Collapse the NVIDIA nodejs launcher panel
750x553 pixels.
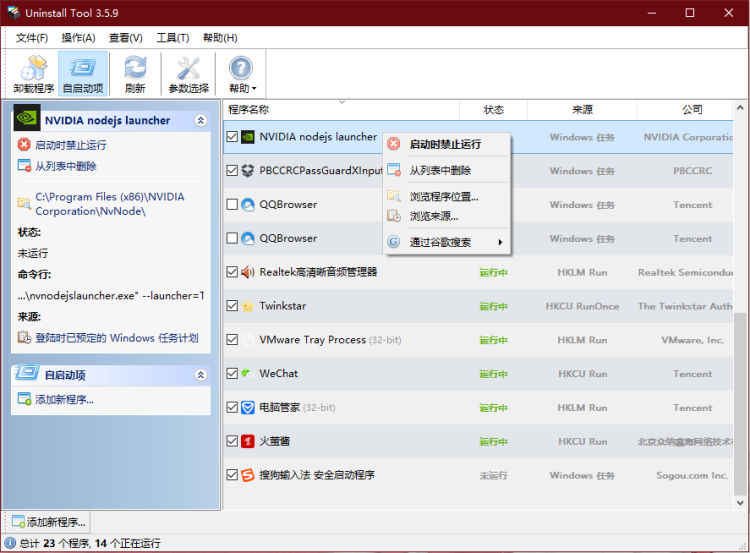[x=201, y=120]
